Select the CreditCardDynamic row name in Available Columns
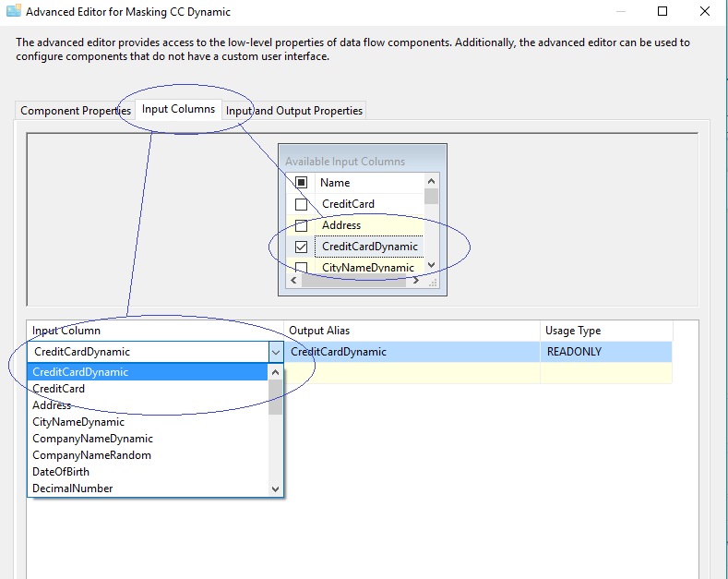728x579 pixels. (370, 247)
